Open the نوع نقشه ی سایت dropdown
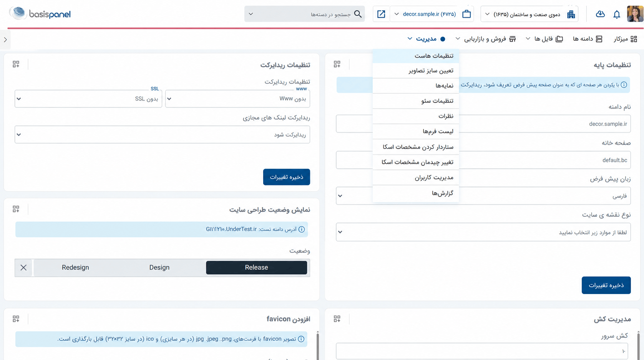This screenshot has width=644, height=360. (x=483, y=232)
